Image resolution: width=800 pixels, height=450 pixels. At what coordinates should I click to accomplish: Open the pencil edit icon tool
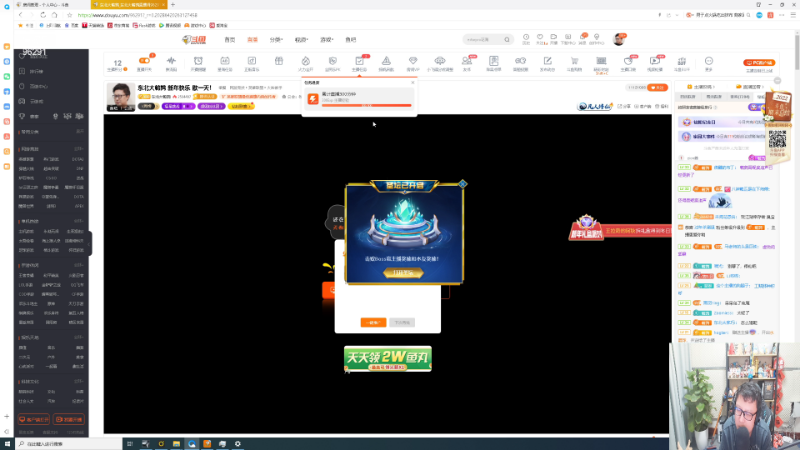pyautogui.click(x=547, y=61)
